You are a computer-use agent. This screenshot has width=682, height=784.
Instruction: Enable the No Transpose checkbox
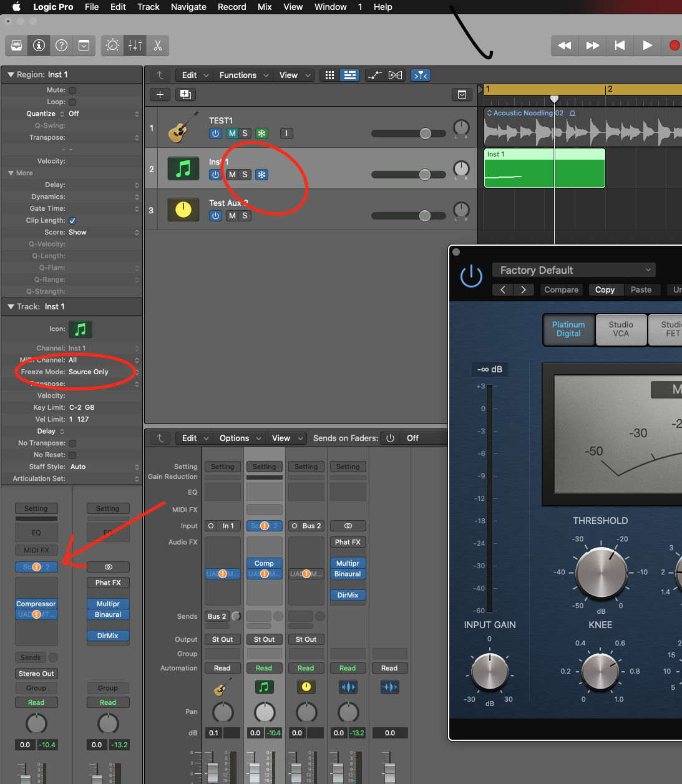pos(72,443)
